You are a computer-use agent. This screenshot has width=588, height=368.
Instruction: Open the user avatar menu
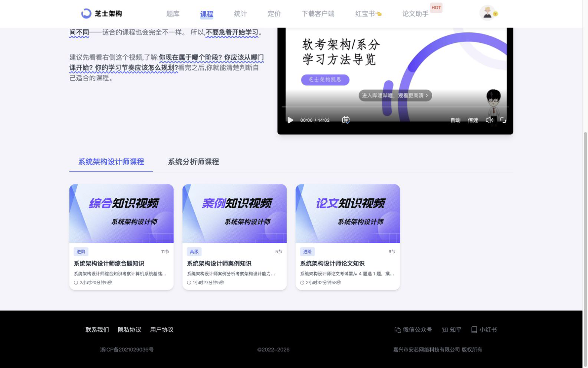point(488,13)
